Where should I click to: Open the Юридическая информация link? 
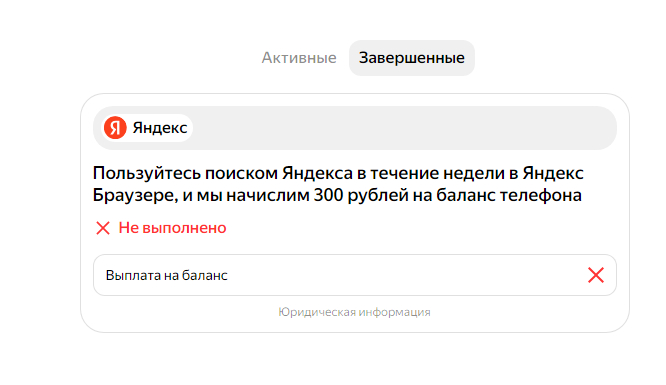(x=354, y=312)
